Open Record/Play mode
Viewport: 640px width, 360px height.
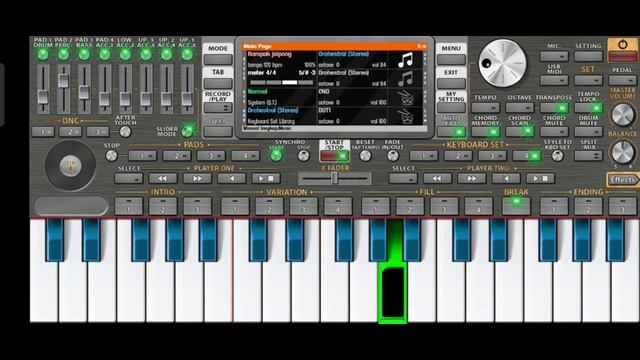click(x=218, y=108)
